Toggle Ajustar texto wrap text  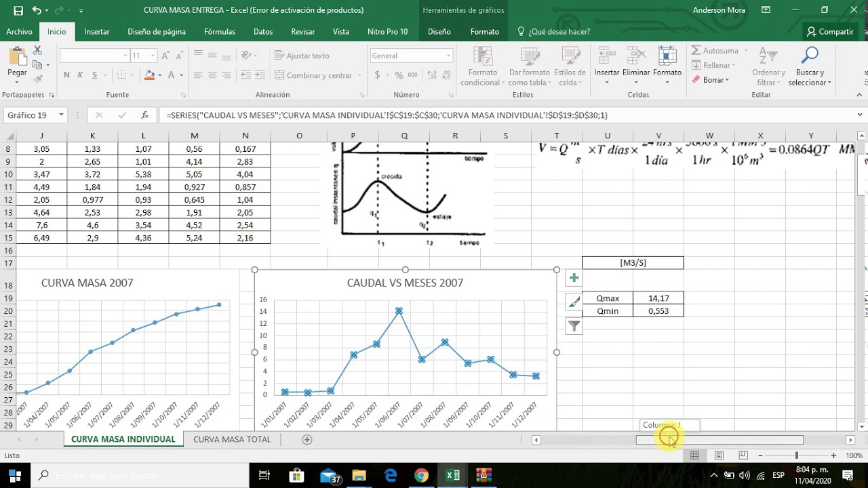[302, 56]
